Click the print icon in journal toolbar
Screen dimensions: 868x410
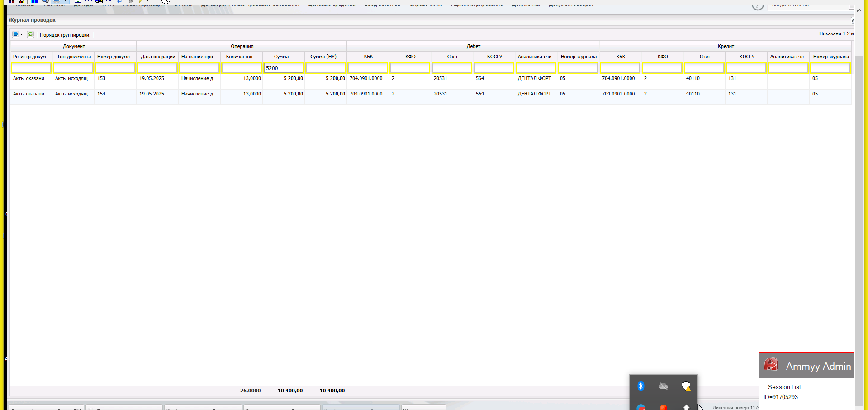15,34
